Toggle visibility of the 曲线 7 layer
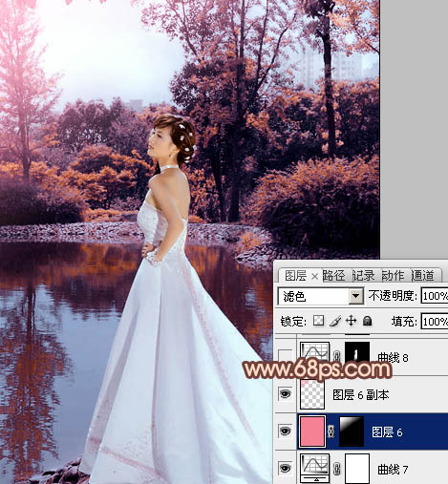This screenshot has height=484, width=448. click(285, 469)
